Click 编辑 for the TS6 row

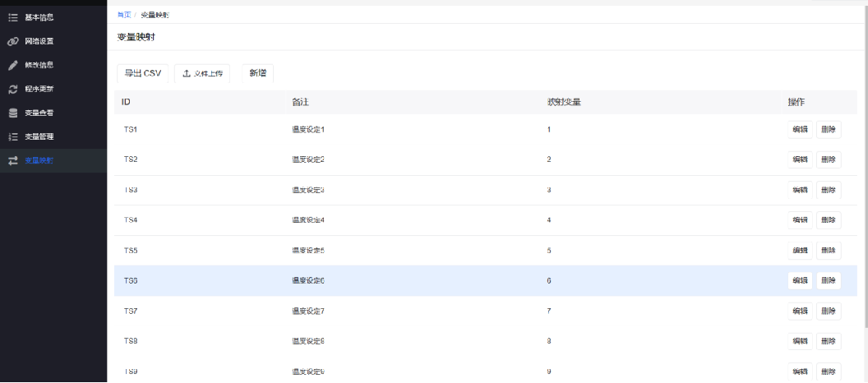(800, 281)
